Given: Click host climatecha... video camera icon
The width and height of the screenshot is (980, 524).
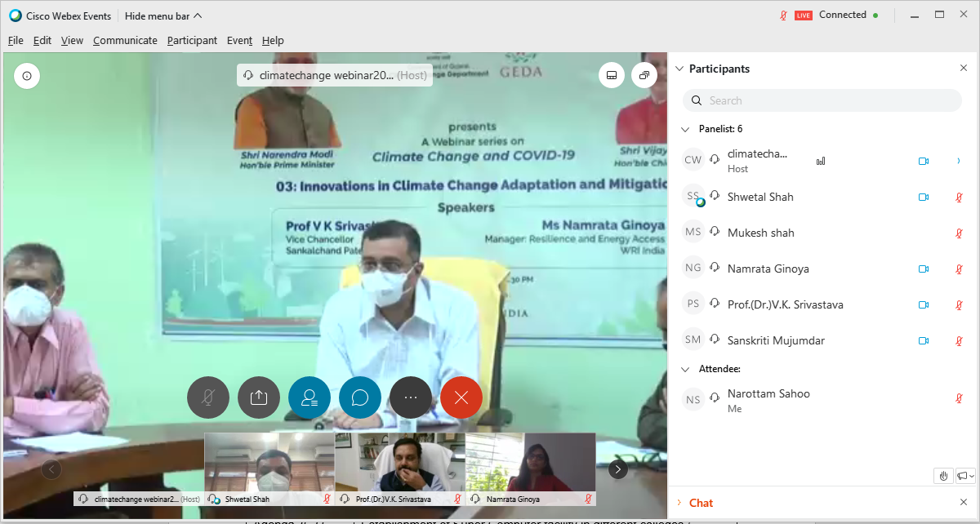Looking at the screenshot, I should (924, 161).
